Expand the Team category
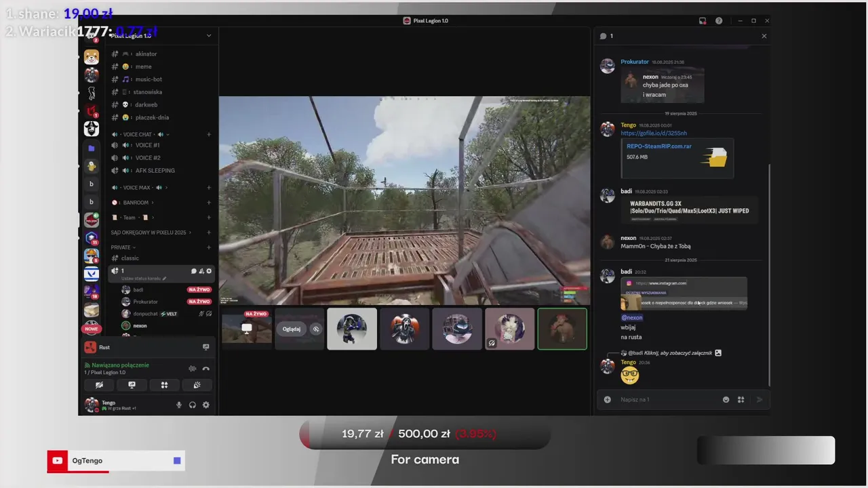The width and height of the screenshot is (868, 488). click(133, 217)
